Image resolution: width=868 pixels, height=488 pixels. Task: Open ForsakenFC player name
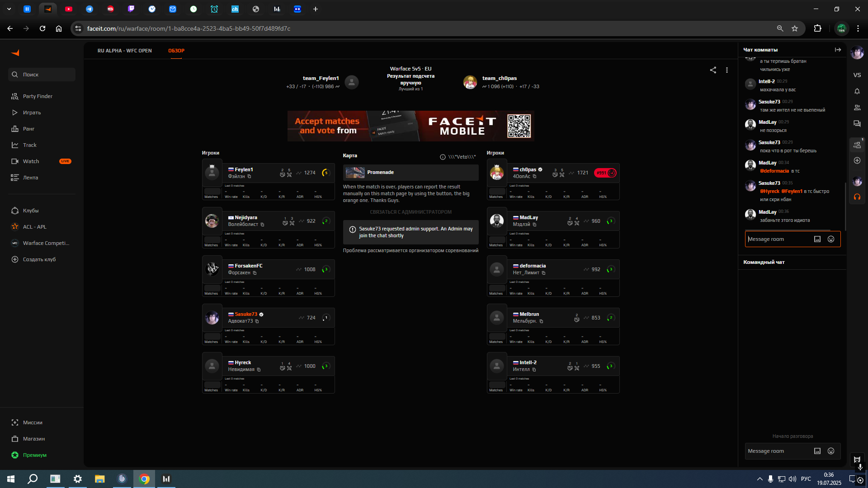248,266
